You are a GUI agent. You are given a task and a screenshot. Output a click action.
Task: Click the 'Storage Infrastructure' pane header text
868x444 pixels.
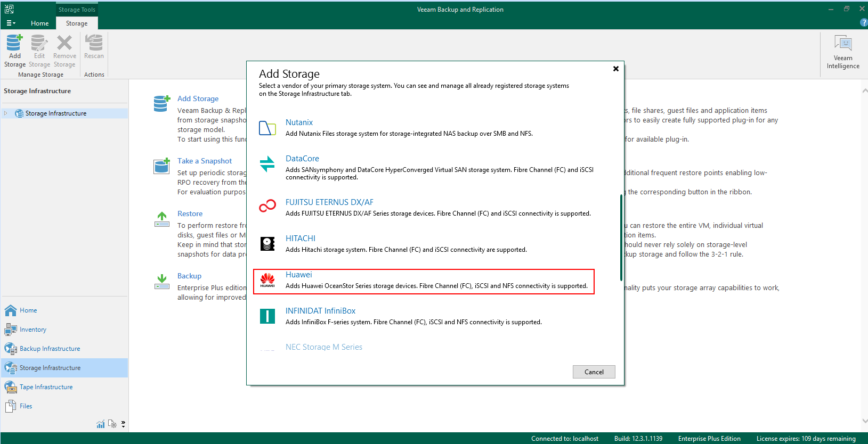click(37, 91)
